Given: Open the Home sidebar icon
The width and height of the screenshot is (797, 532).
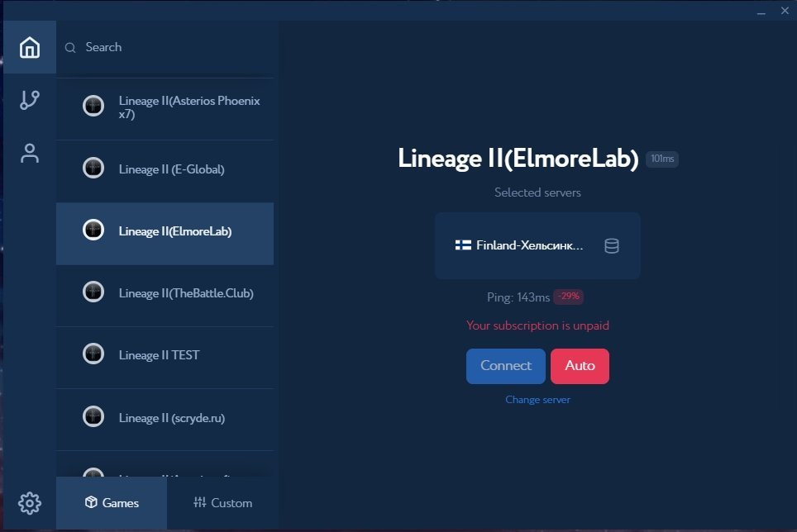Looking at the screenshot, I should click(30, 48).
